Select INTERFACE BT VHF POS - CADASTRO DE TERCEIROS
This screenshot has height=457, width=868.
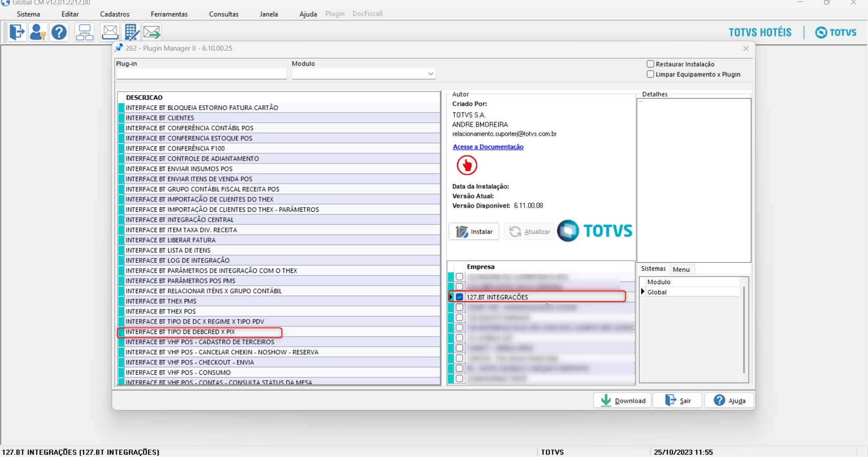(x=279, y=342)
